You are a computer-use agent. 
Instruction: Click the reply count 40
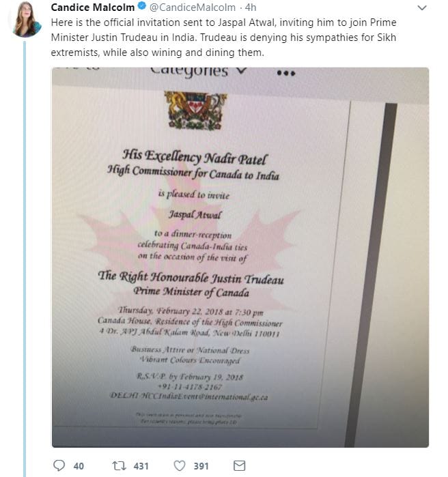(x=79, y=465)
